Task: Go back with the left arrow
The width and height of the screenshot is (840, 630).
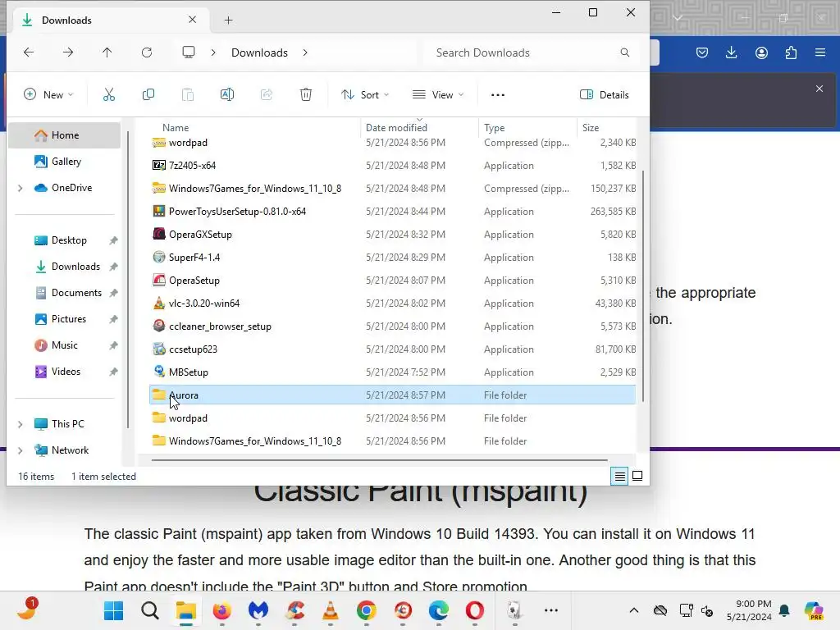Action: [29, 52]
